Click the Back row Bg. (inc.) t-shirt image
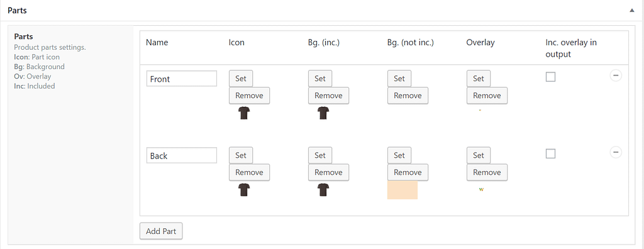This screenshot has width=644, height=249. point(323,189)
